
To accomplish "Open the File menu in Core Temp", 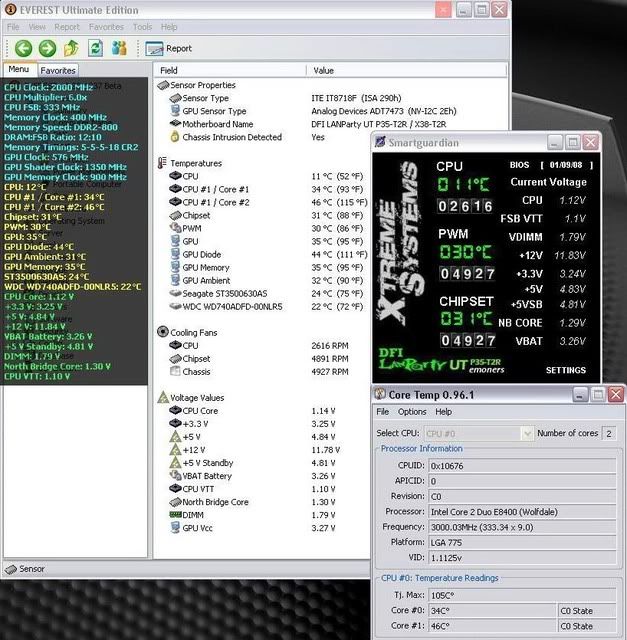I will coord(382,411).
